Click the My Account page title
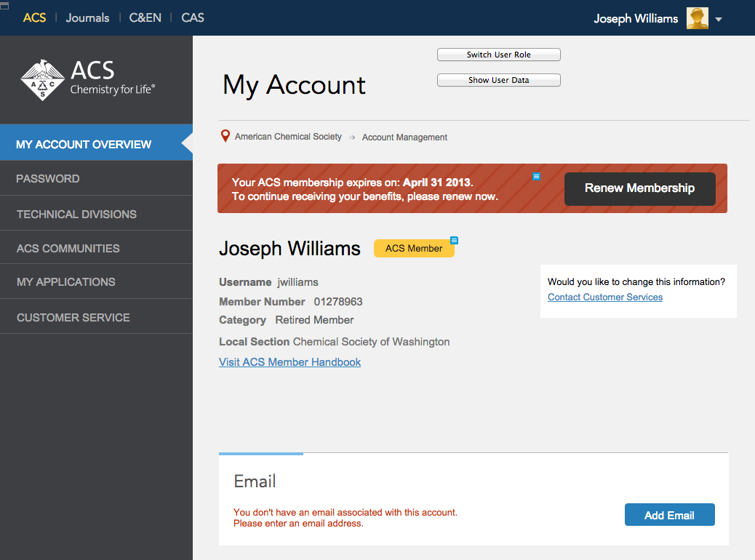Viewport: 755px width, 560px height. click(x=294, y=85)
